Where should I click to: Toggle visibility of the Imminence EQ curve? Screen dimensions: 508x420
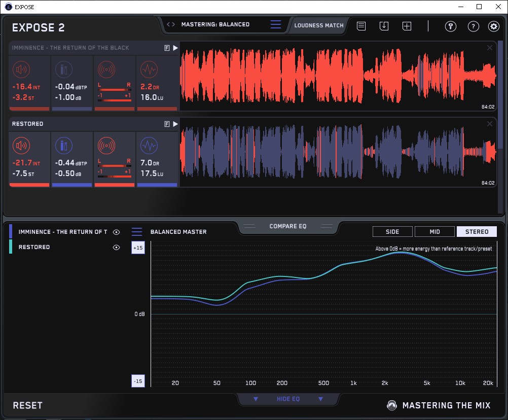(x=116, y=232)
